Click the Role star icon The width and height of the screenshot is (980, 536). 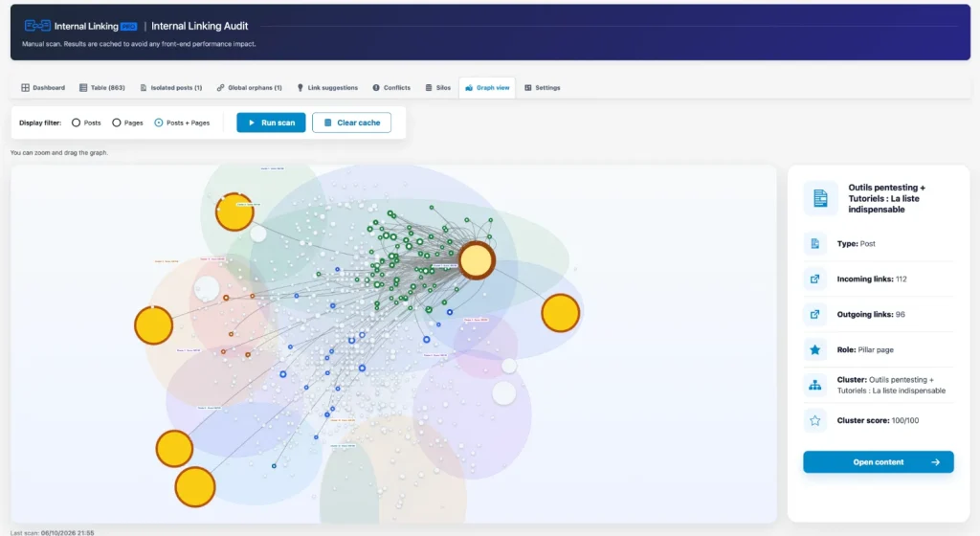pyautogui.click(x=815, y=350)
